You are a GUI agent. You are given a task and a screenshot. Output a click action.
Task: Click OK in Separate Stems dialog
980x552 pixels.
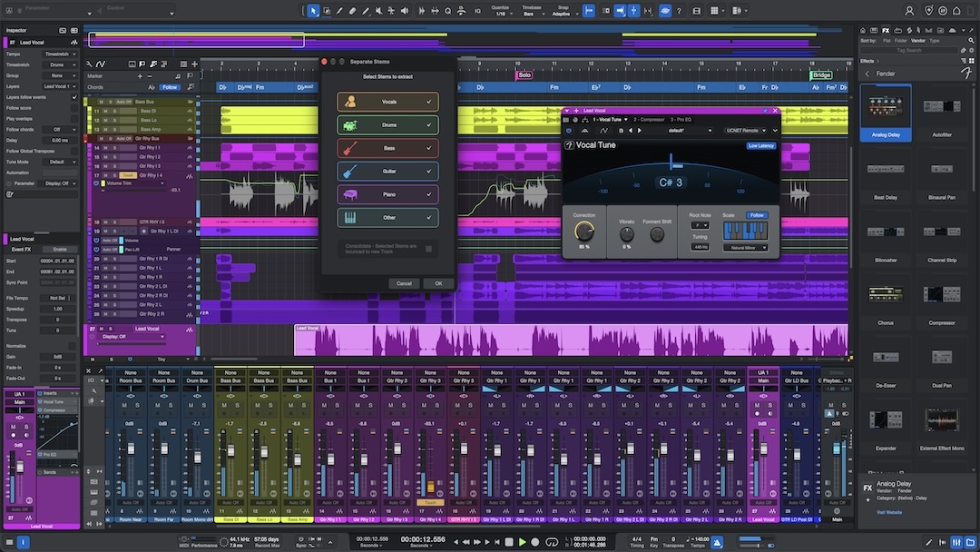438,283
